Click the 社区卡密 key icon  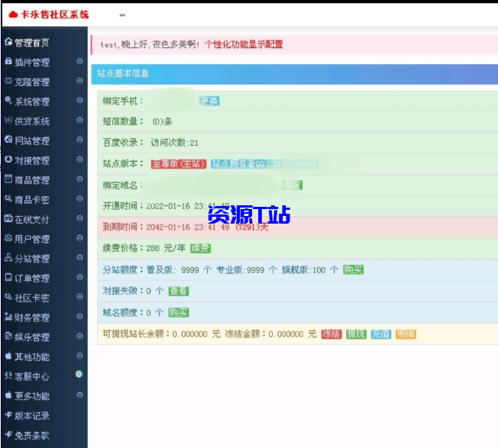tap(8, 297)
